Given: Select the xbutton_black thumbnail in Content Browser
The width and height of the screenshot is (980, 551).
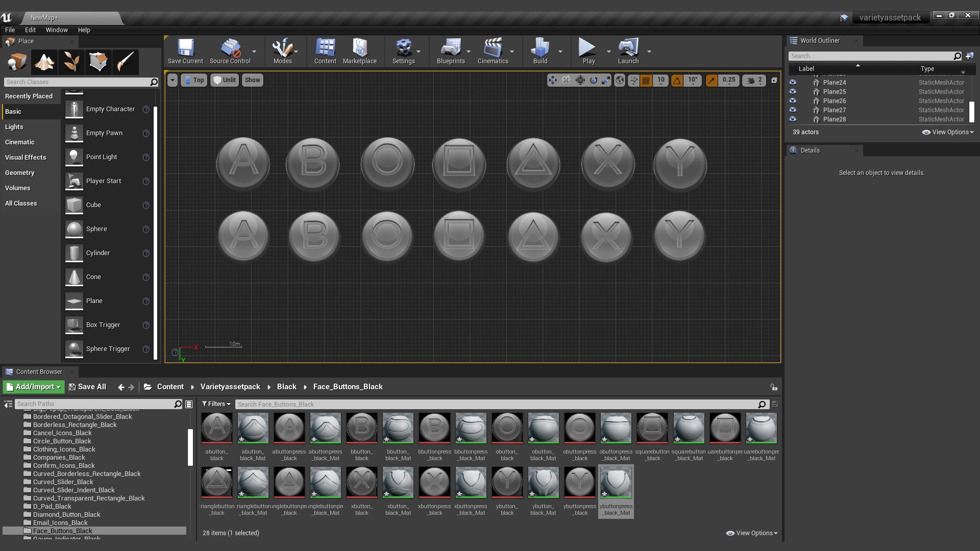Looking at the screenshot, I should click(x=361, y=482).
